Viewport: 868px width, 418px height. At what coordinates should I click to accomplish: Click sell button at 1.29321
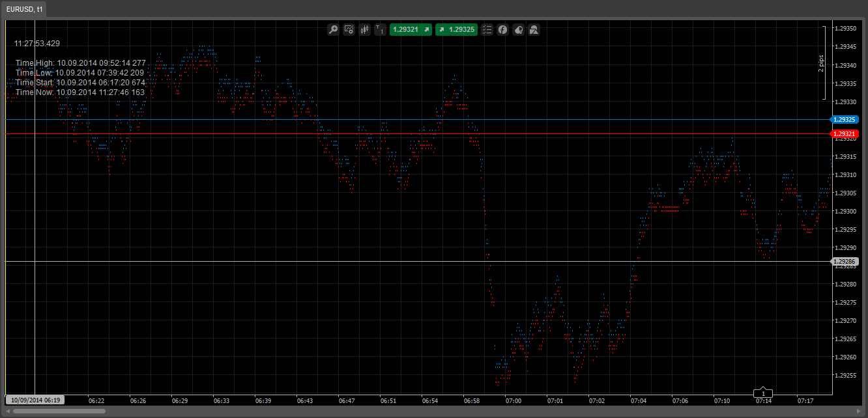pos(411,29)
